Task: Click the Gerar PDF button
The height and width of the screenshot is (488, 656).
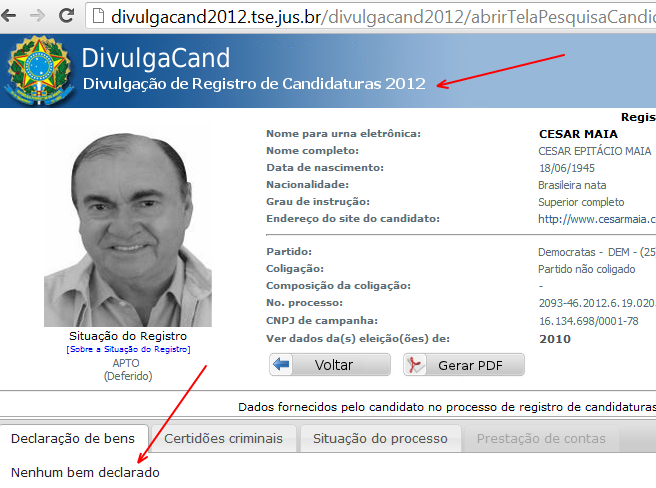Action: 464,365
